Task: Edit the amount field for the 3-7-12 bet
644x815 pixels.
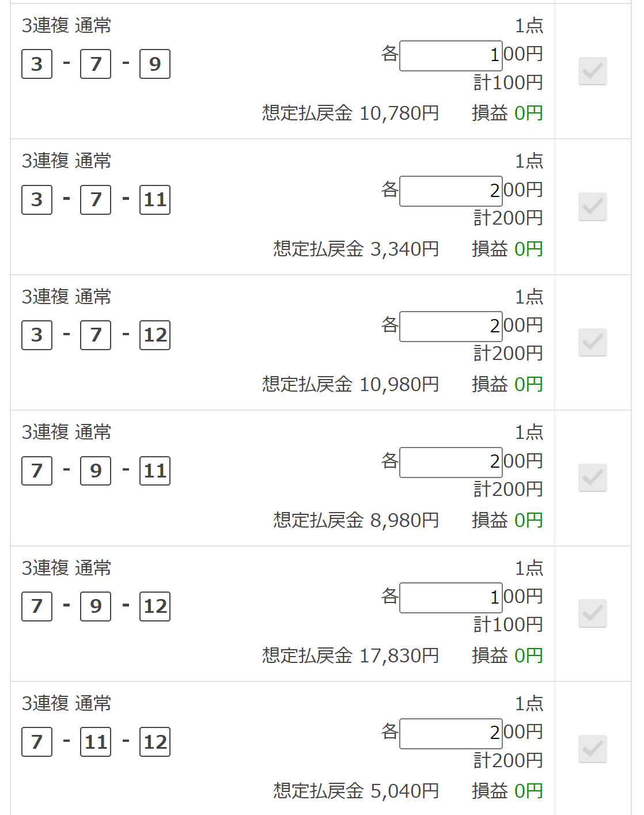Action: 451,327
